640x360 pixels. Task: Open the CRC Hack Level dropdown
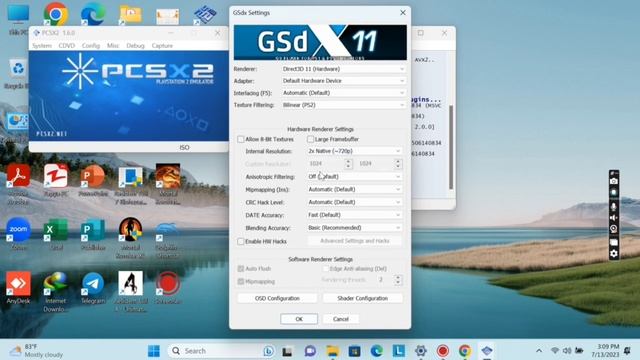(354, 202)
